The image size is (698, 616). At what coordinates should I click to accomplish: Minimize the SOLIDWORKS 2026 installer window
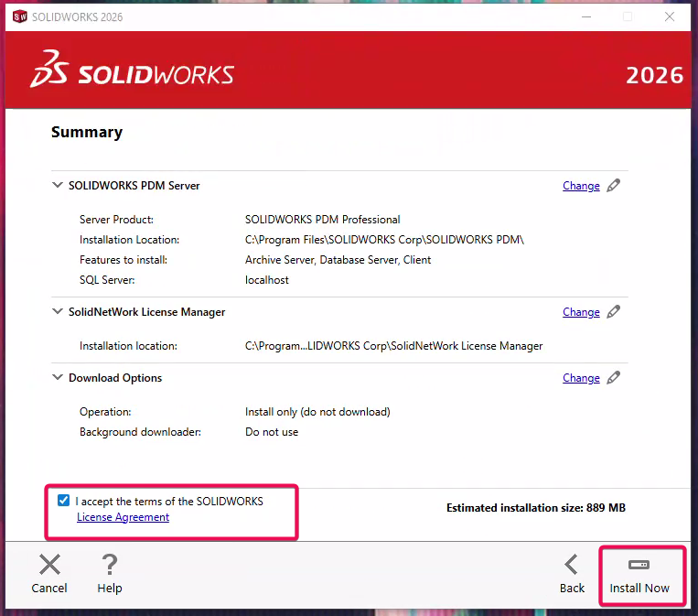585,16
